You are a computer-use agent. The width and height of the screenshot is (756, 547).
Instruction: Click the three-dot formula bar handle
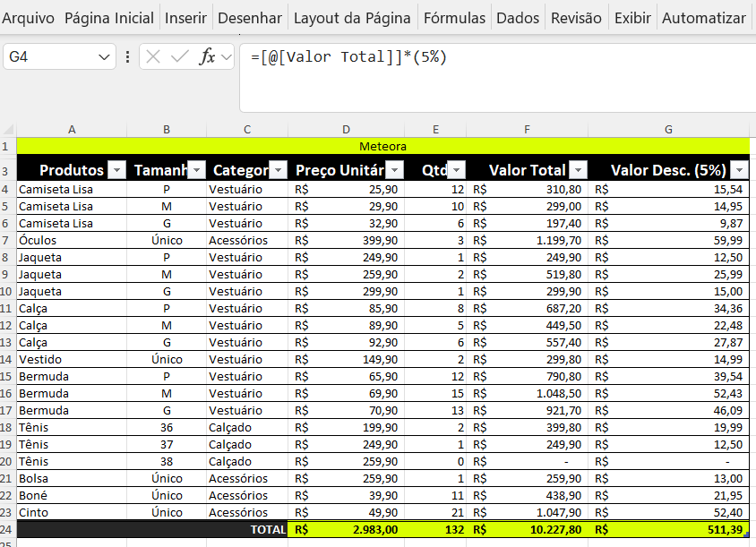[x=127, y=57]
